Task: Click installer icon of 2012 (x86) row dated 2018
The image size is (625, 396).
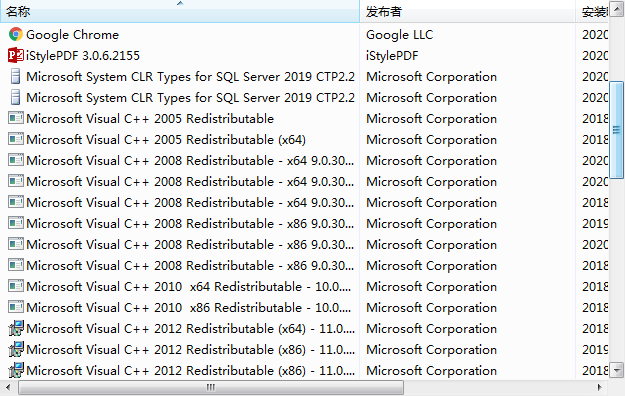Action: (16, 370)
